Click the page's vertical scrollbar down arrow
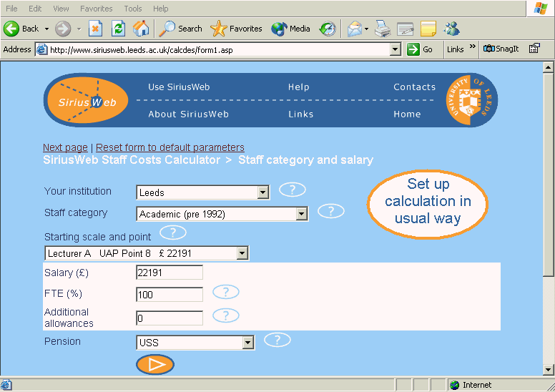 (549, 370)
